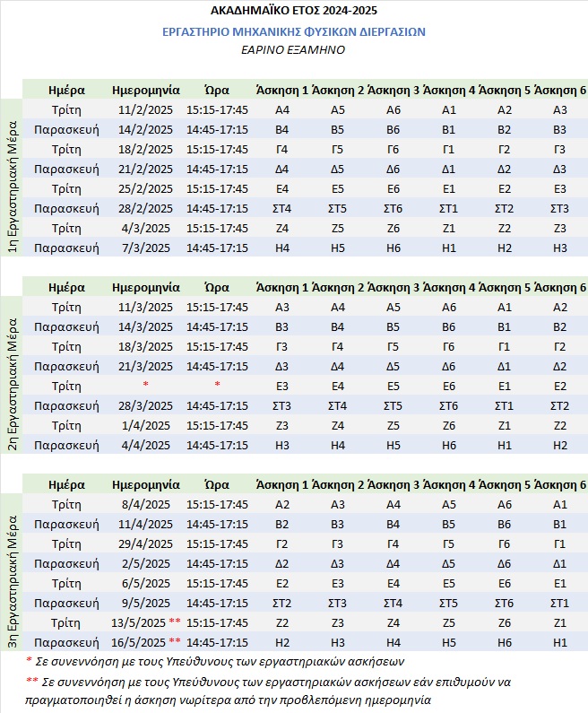
Task: Click the date cell 11/2/2025
Action: (145, 109)
